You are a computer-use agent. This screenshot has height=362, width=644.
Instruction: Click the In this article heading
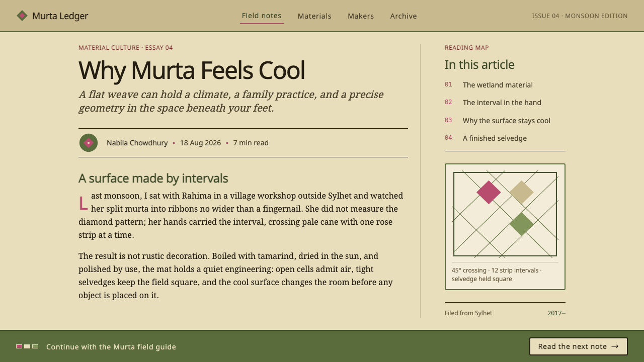(x=479, y=65)
